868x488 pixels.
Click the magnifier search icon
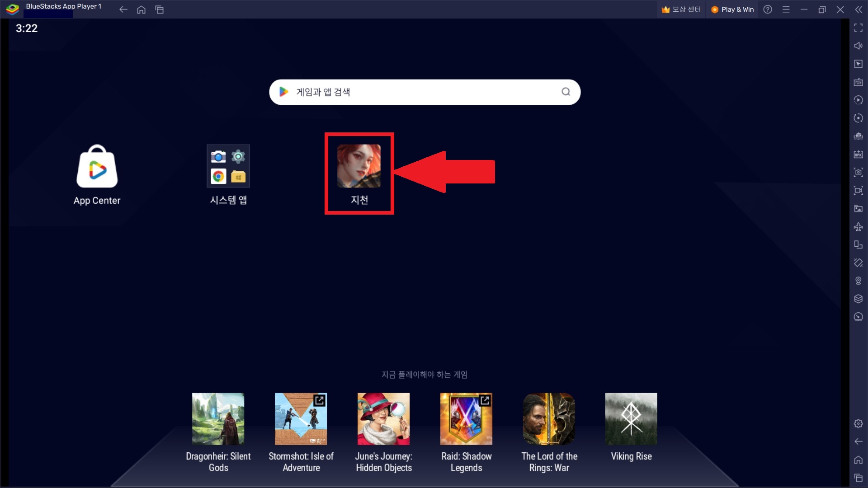(x=566, y=92)
